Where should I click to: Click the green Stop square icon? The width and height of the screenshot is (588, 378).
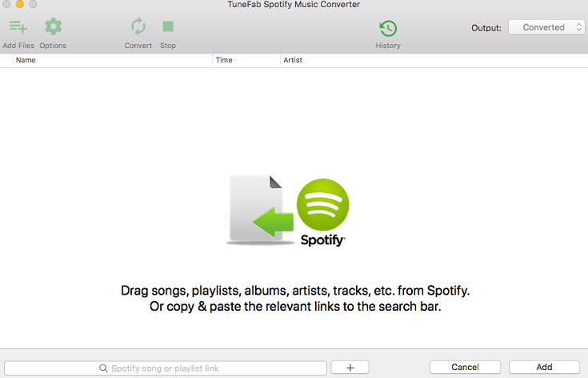(x=168, y=26)
